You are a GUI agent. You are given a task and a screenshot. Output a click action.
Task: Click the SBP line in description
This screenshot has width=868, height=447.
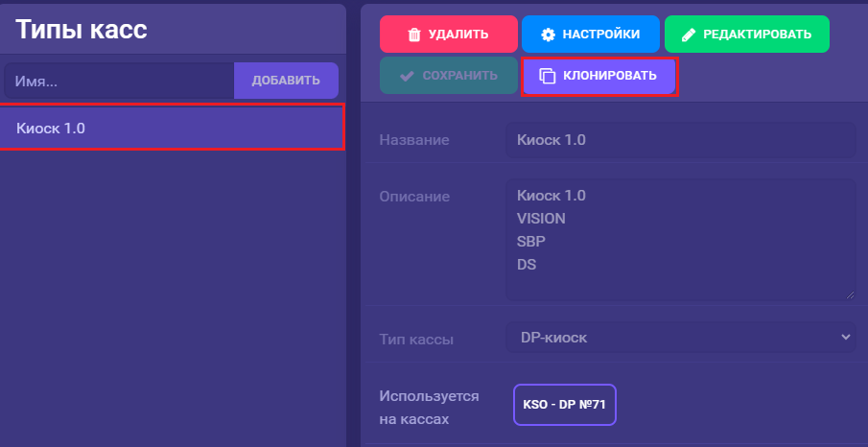(x=531, y=242)
